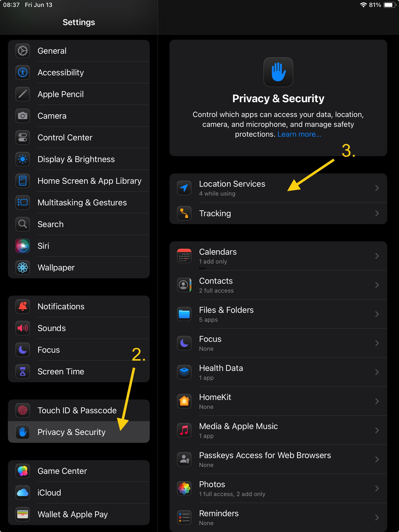Select the Touch ID fingerprint icon
The height and width of the screenshot is (532, 399).
tap(23, 410)
